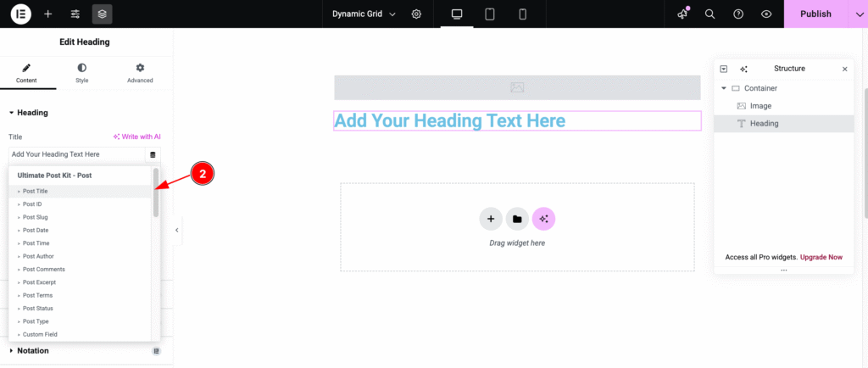The width and height of the screenshot is (868, 368).
Task: Switch to desktop responsive view
Action: pyautogui.click(x=458, y=14)
